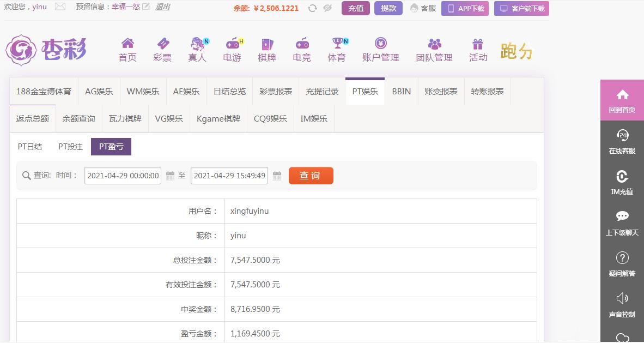Open calendar picker for end time

[277, 176]
